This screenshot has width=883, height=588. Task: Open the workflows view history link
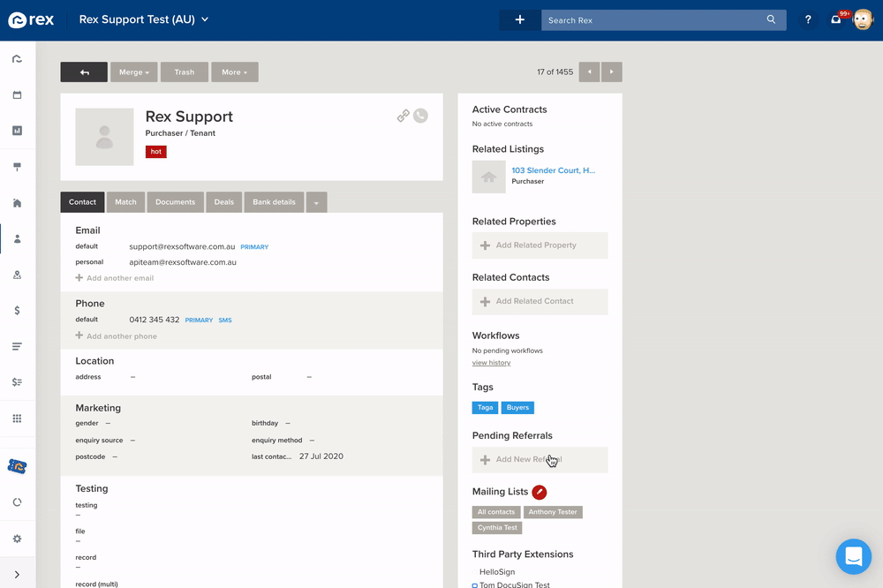tap(491, 363)
